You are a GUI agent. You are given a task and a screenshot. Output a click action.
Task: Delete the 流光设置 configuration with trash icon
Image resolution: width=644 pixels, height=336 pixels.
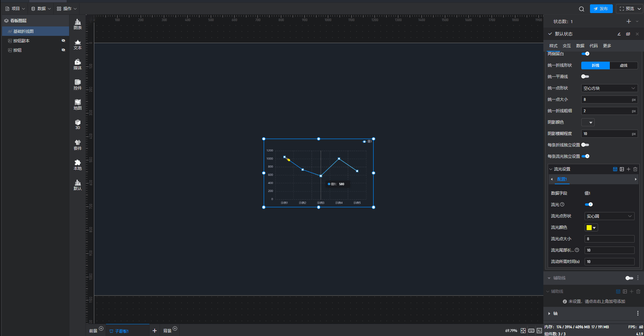[x=635, y=169]
